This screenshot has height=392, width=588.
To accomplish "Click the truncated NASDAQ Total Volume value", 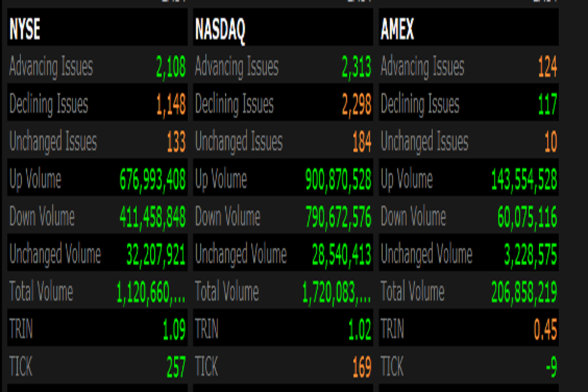I will [337, 293].
